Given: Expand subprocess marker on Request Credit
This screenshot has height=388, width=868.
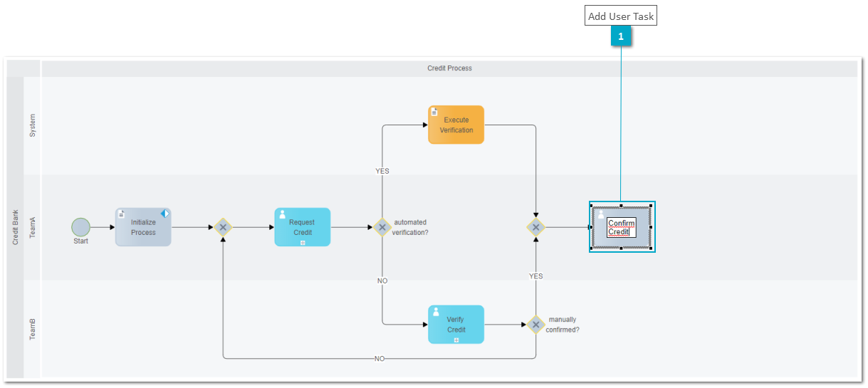Looking at the screenshot, I should 303,243.
